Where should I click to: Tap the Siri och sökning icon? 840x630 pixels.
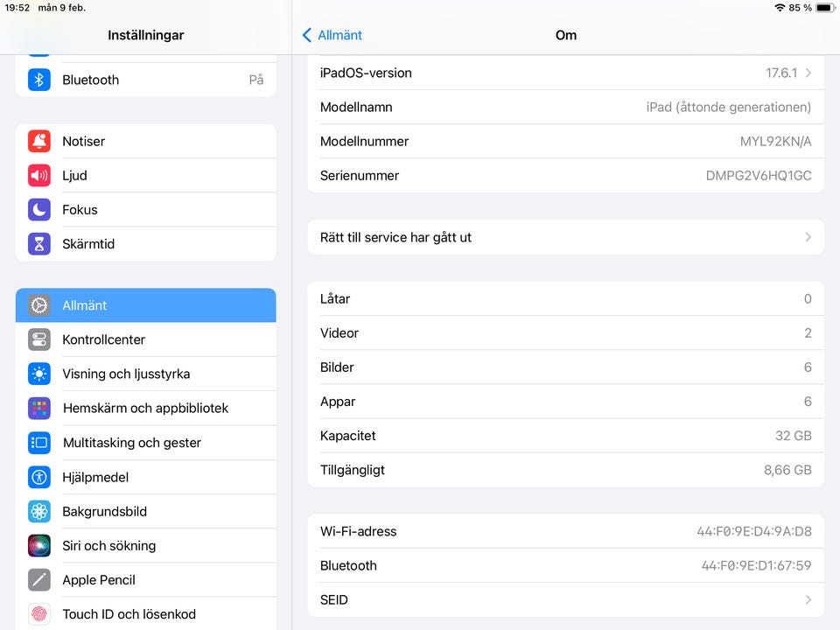click(x=38, y=546)
